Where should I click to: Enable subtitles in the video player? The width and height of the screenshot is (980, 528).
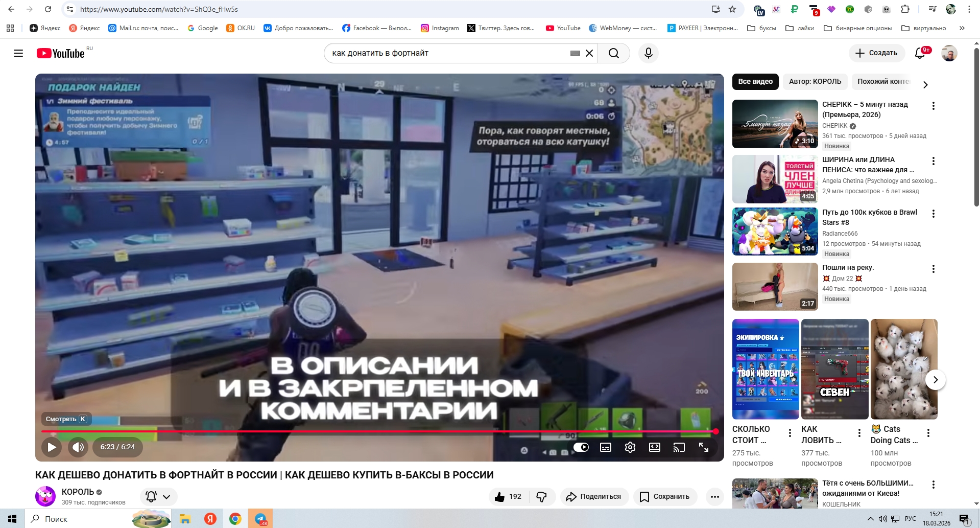pos(605,447)
